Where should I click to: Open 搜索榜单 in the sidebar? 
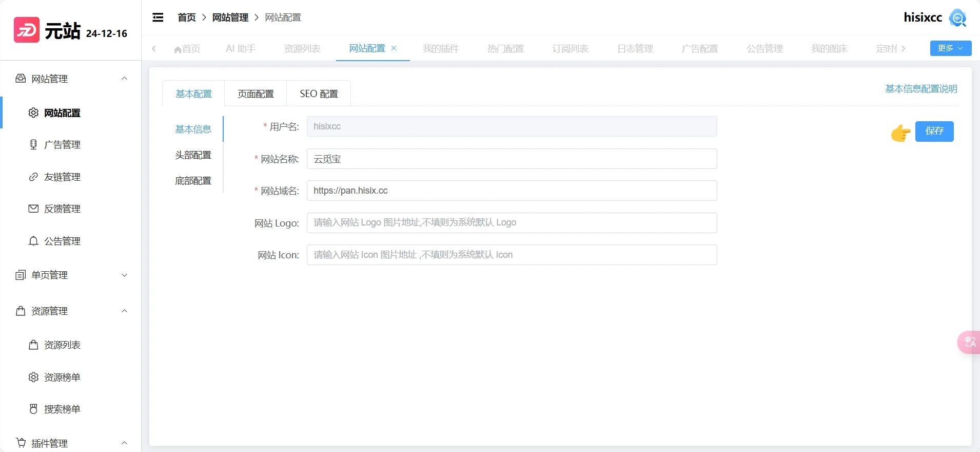click(62, 409)
